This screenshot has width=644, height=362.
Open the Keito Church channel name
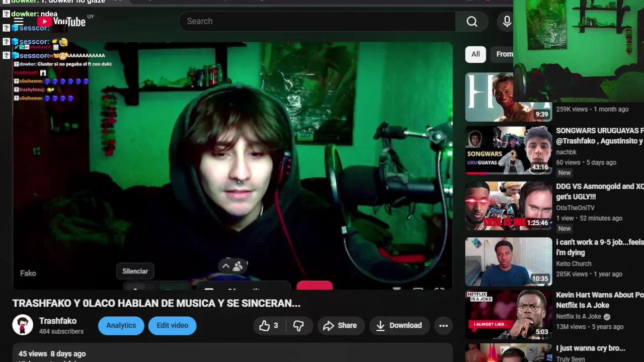pos(574,263)
